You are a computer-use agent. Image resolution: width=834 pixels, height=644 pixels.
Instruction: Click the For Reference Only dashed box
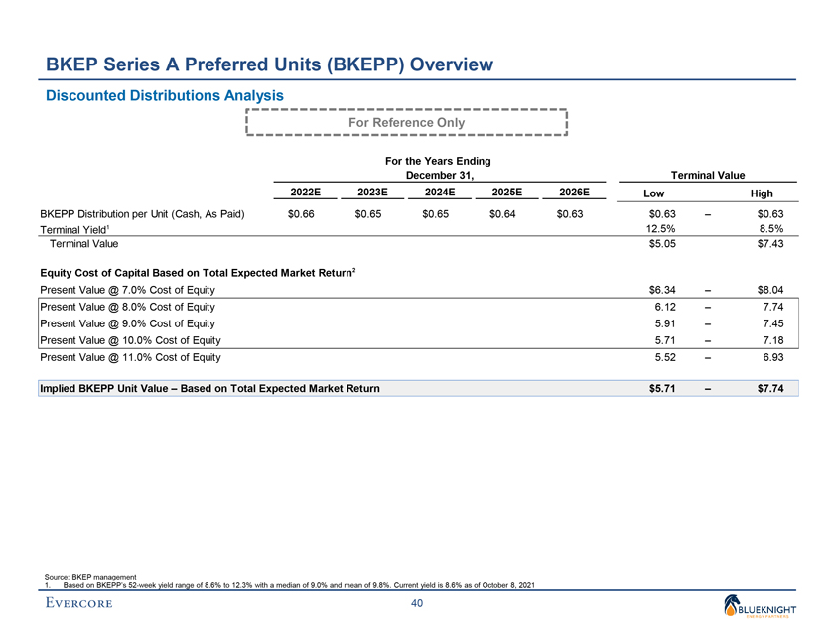coord(406,122)
